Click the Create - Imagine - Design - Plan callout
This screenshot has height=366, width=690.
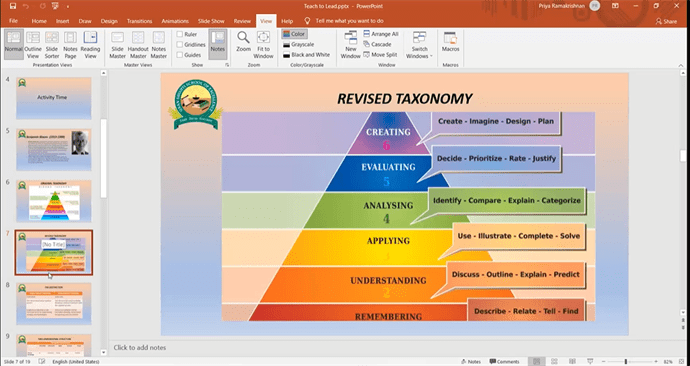tap(495, 122)
